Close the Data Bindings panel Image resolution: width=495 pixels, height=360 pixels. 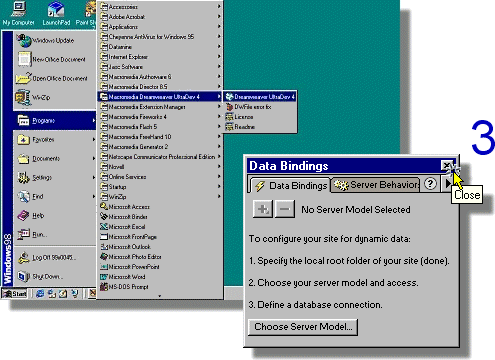click(447, 165)
